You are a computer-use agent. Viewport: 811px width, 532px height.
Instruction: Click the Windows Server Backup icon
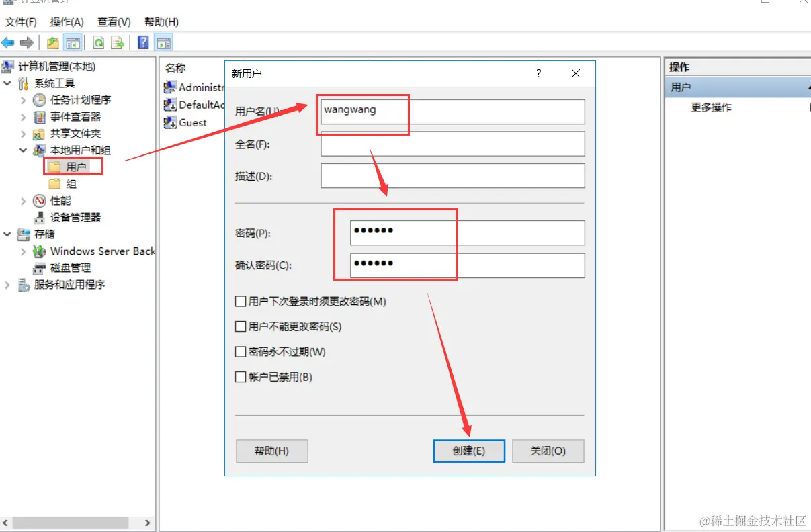pyautogui.click(x=40, y=251)
